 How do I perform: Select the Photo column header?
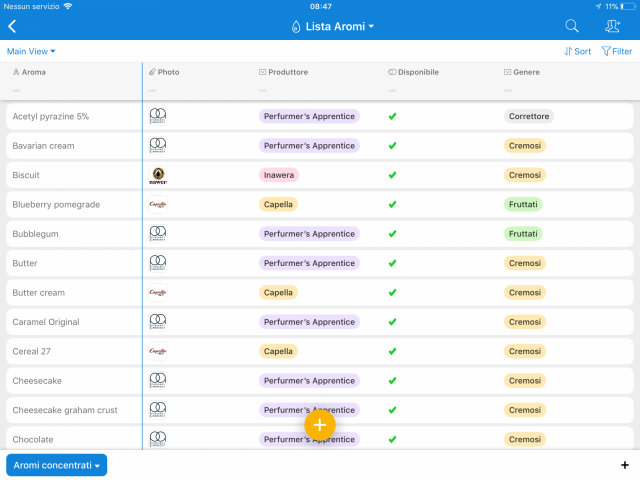tap(164, 72)
